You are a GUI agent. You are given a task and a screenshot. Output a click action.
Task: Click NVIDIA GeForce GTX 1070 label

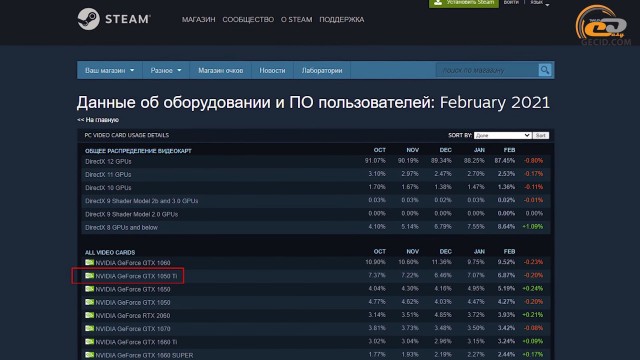[x=133, y=329]
